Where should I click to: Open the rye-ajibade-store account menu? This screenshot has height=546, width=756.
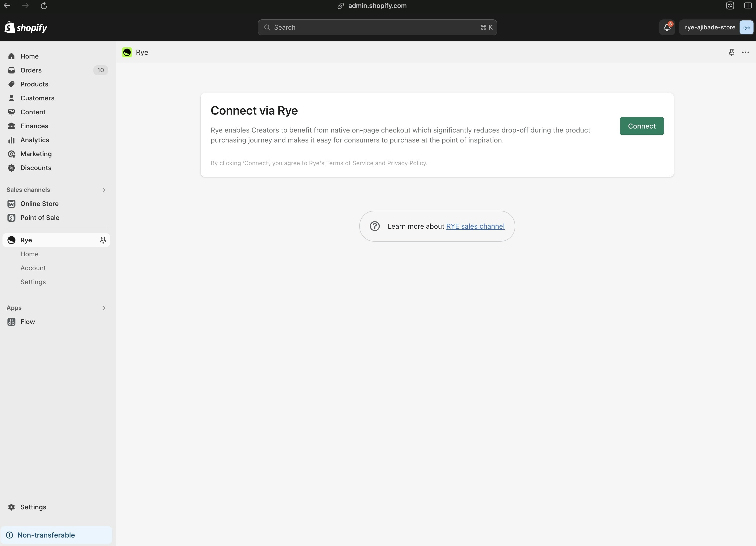pyautogui.click(x=716, y=27)
